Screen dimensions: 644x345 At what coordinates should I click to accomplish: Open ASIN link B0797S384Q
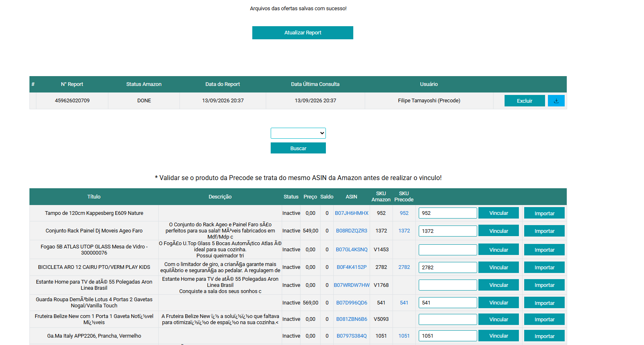pyautogui.click(x=352, y=336)
